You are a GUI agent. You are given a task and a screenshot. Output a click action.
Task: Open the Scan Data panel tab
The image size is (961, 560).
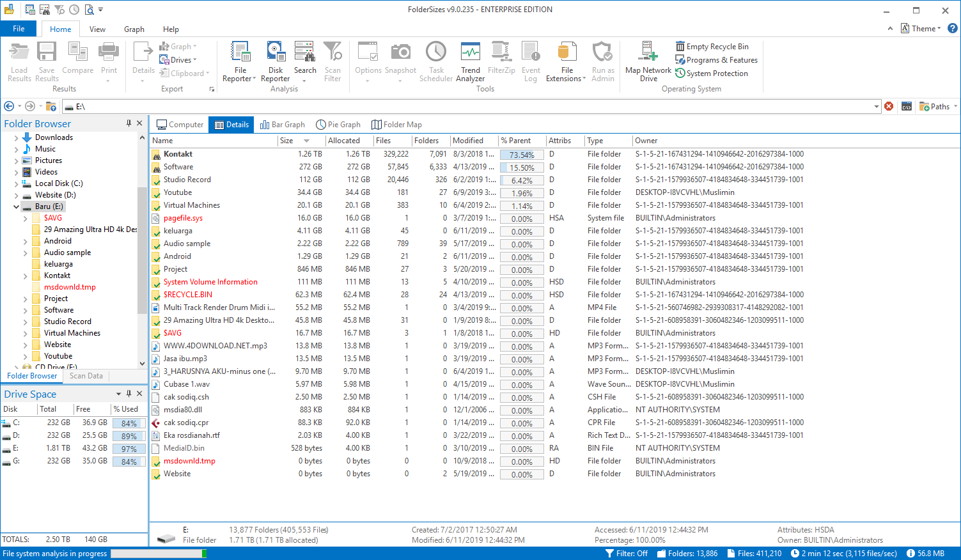(86, 376)
